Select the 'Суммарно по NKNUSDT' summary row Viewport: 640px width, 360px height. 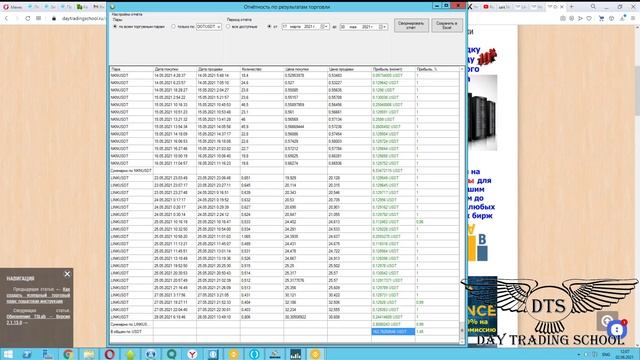(284, 171)
